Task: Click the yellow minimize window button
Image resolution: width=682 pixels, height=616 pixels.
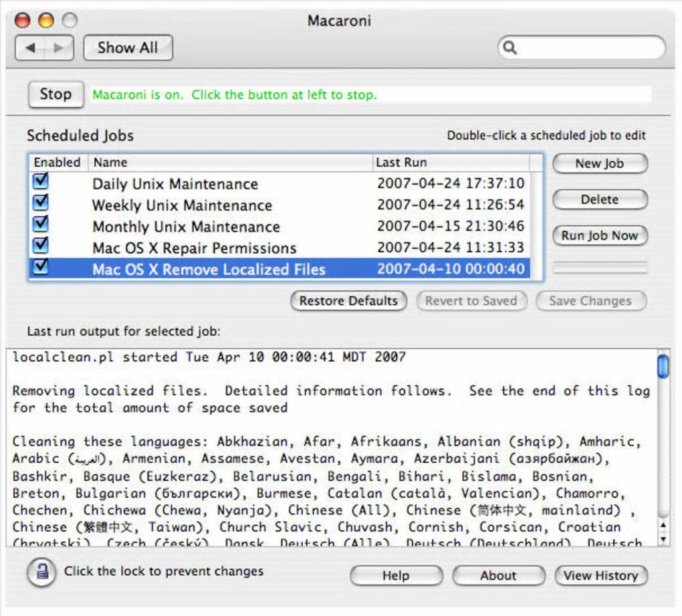Action: pos(46,20)
